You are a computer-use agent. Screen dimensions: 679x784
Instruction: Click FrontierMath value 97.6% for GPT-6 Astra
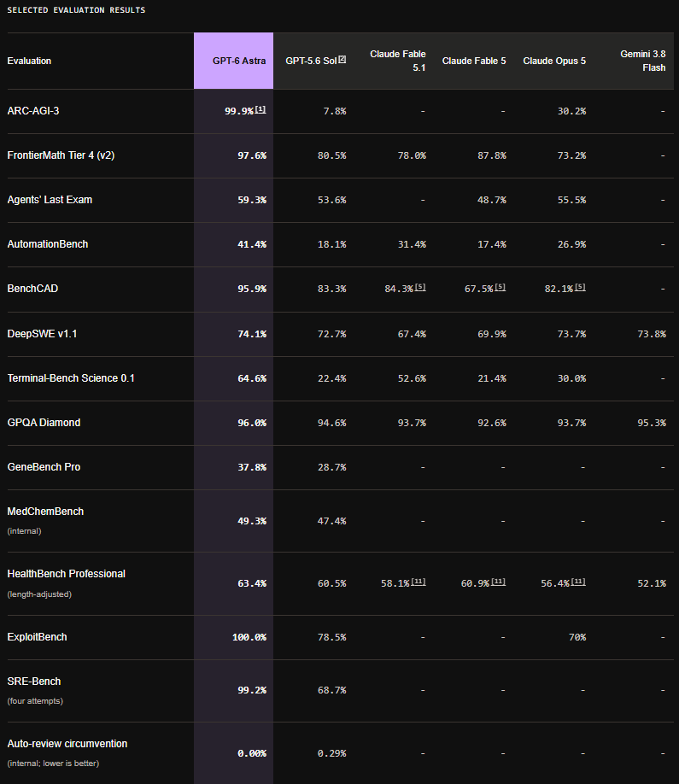point(252,155)
